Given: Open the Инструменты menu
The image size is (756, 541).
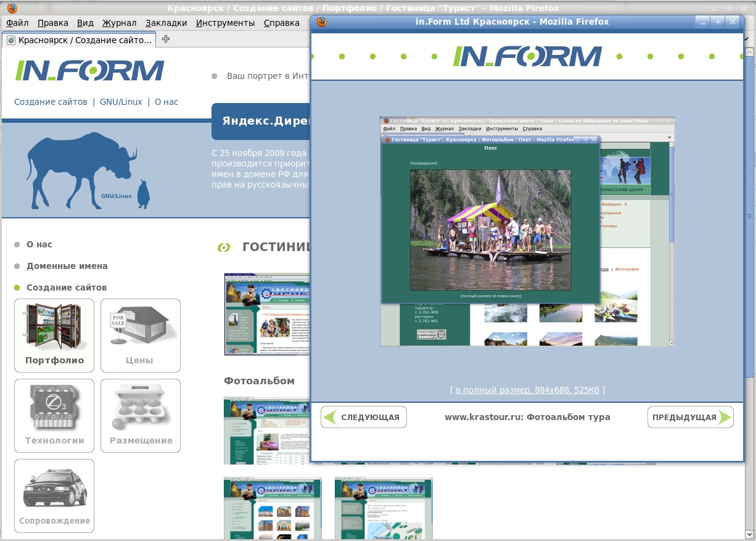Looking at the screenshot, I should pyautogui.click(x=225, y=23).
